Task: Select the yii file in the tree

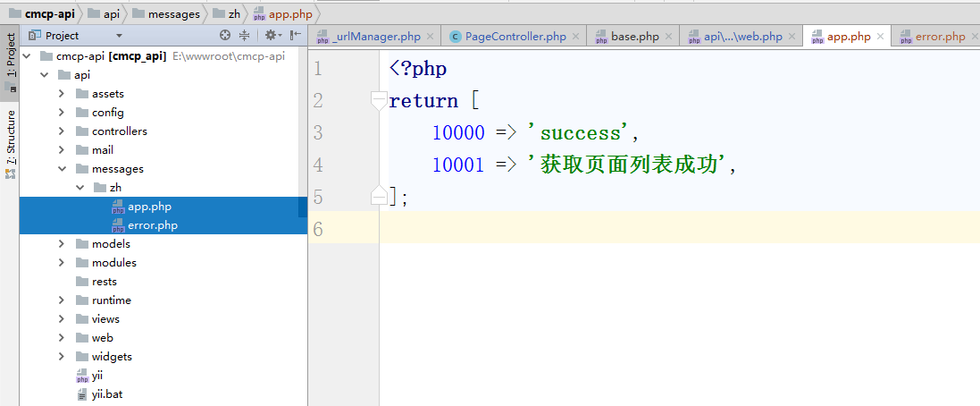Action: [163, 376]
